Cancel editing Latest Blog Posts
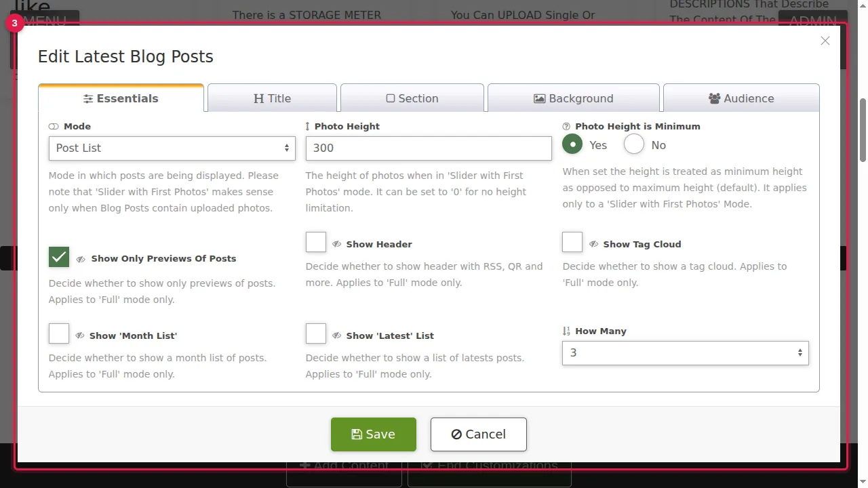 [x=479, y=434]
